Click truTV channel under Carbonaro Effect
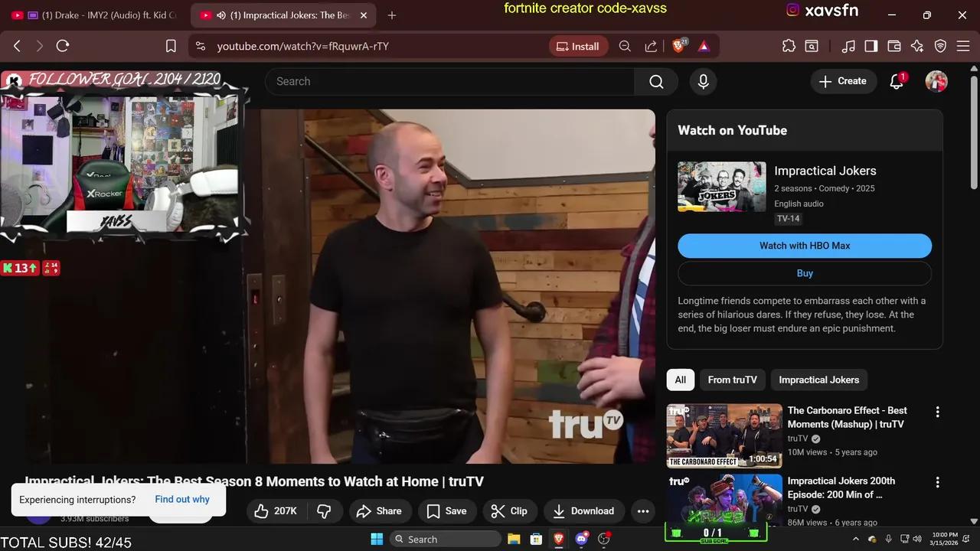This screenshot has height=551, width=980. pos(798,439)
